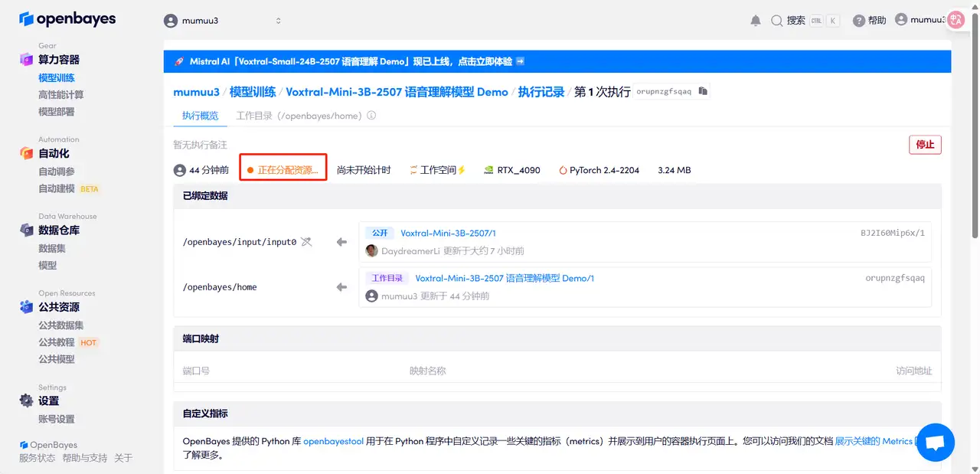
Task: Click the 设置 gear icon
Action: click(x=26, y=400)
